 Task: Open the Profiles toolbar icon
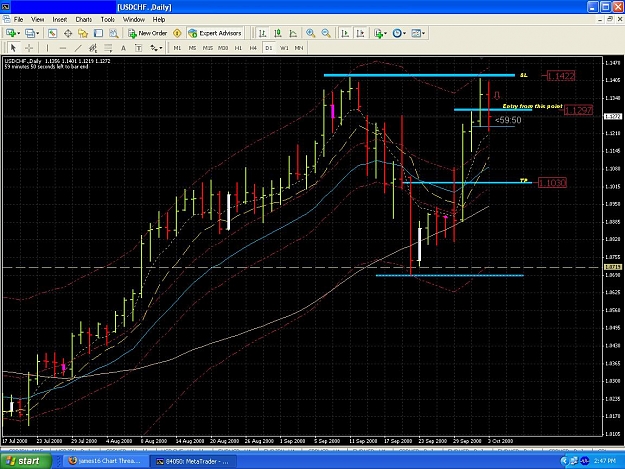tap(29, 33)
